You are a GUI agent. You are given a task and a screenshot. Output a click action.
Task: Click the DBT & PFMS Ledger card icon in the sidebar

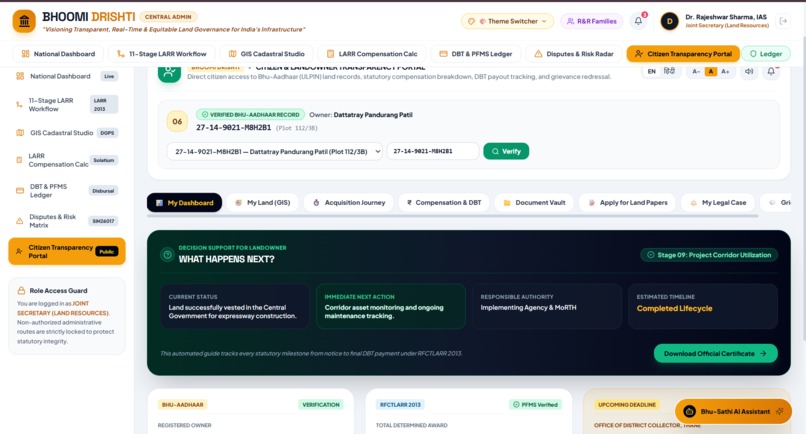click(x=20, y=190)
